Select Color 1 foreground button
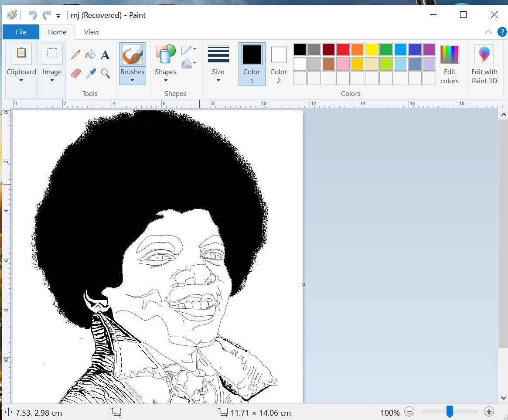 (x=252, y=64)
